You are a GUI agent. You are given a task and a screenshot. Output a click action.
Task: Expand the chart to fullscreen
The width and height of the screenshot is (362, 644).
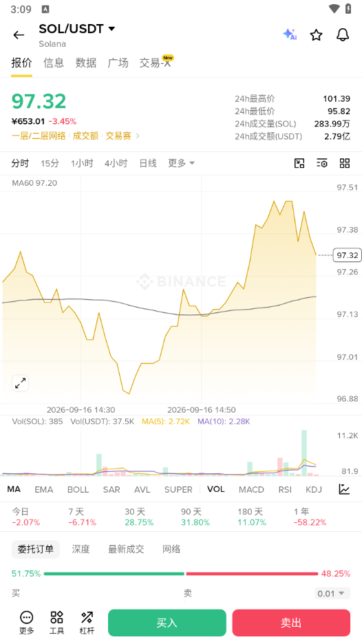pos(20,383)
